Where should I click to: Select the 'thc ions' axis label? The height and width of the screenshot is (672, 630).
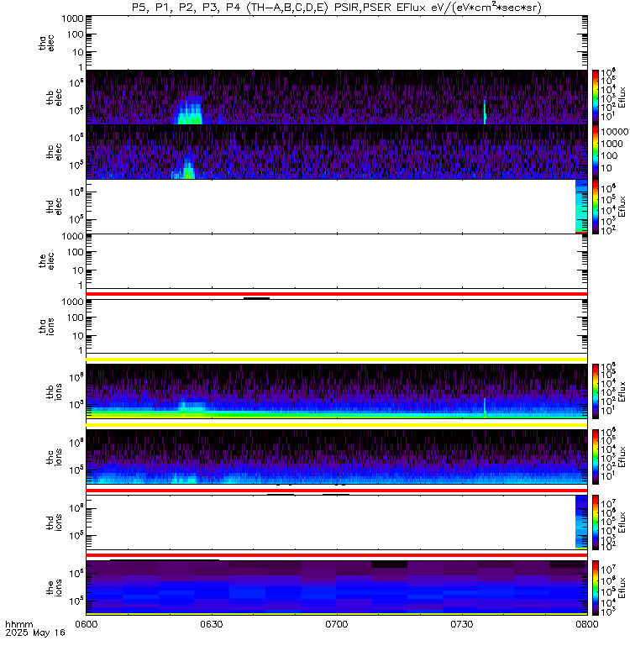54,457
